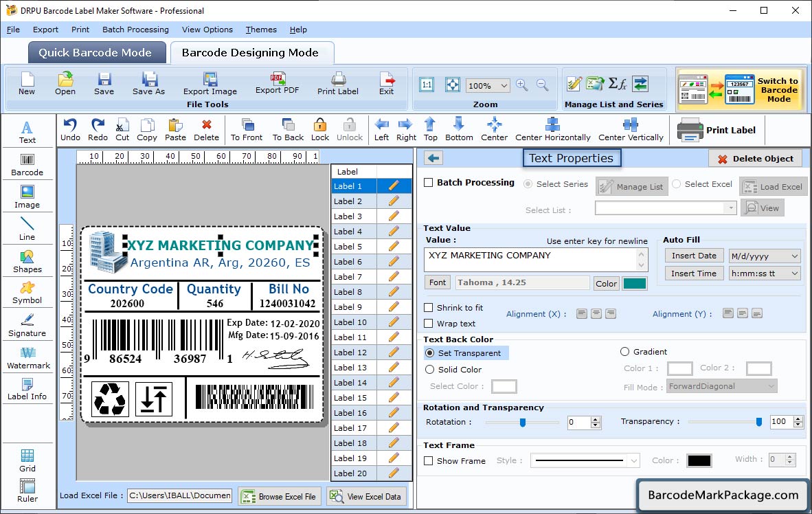This screenshot has width=812, height=514.
Task: Save the current label
Action: (104, 84)
